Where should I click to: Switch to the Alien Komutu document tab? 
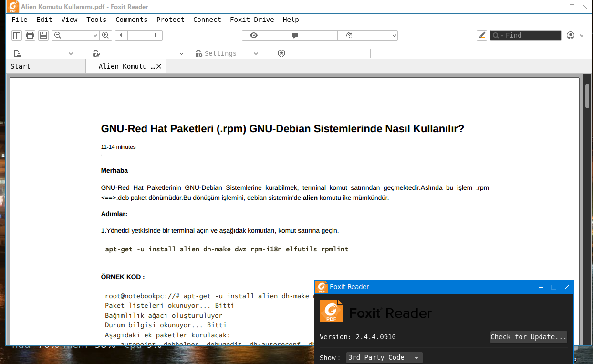click(126, 66)
